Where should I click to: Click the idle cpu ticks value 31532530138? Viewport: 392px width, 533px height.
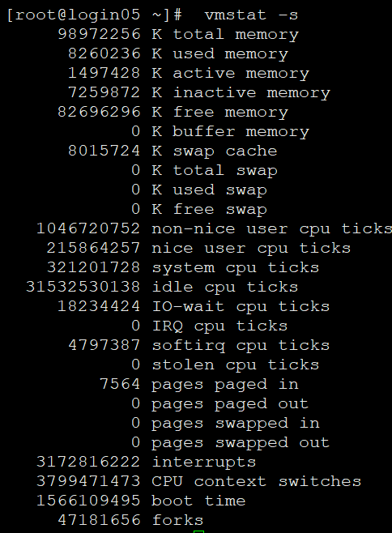83,288
